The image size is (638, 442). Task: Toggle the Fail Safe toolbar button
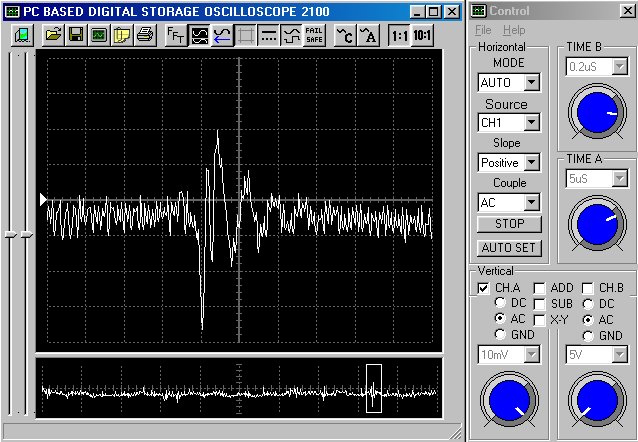[314, 35]
